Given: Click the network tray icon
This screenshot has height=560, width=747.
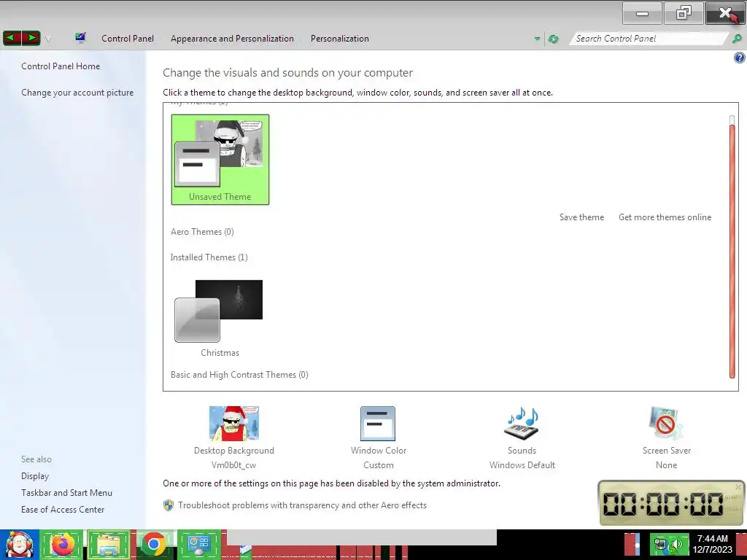Looking at the screenshot, I should 659,544.
